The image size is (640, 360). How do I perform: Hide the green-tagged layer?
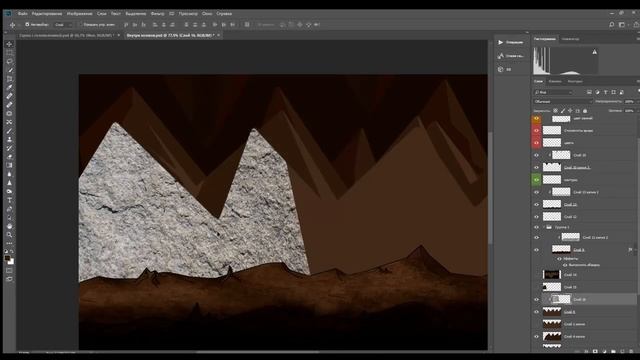536,180
